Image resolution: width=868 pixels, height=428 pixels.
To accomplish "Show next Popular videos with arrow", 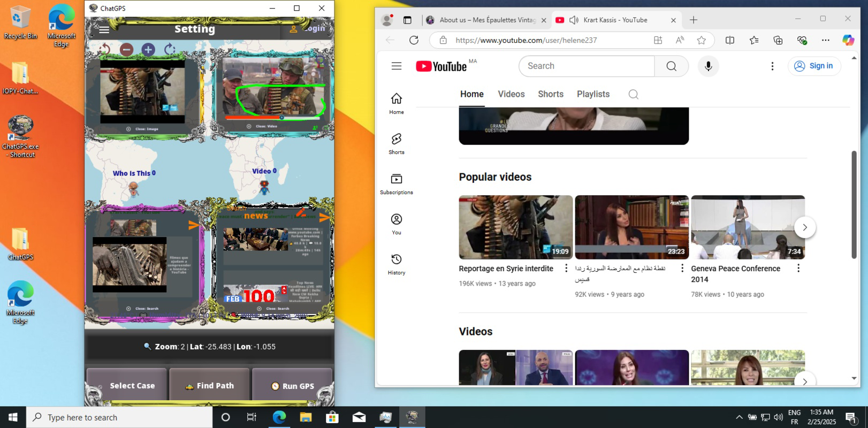I will tap(805, 227).
